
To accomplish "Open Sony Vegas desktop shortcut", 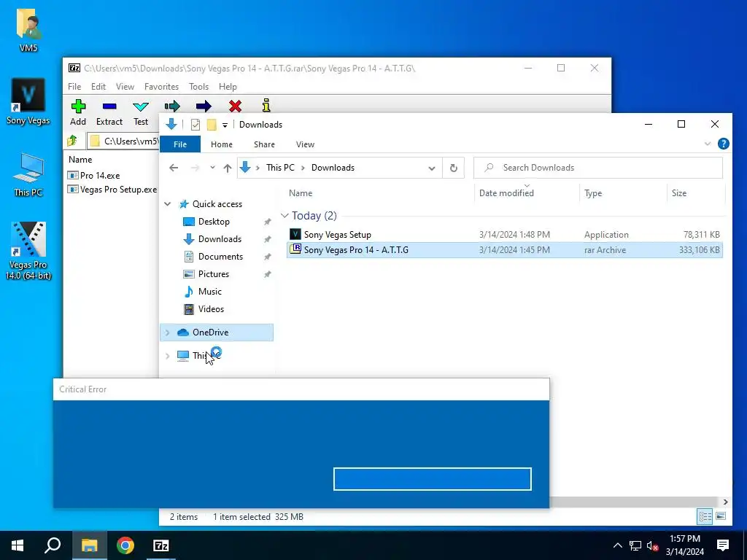I will point(28,101).
